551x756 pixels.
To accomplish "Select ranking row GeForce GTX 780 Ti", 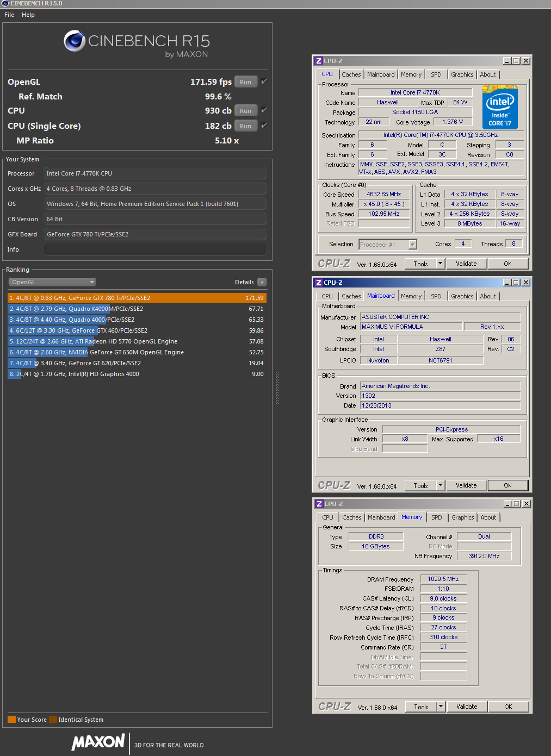I will coord(137,298).
